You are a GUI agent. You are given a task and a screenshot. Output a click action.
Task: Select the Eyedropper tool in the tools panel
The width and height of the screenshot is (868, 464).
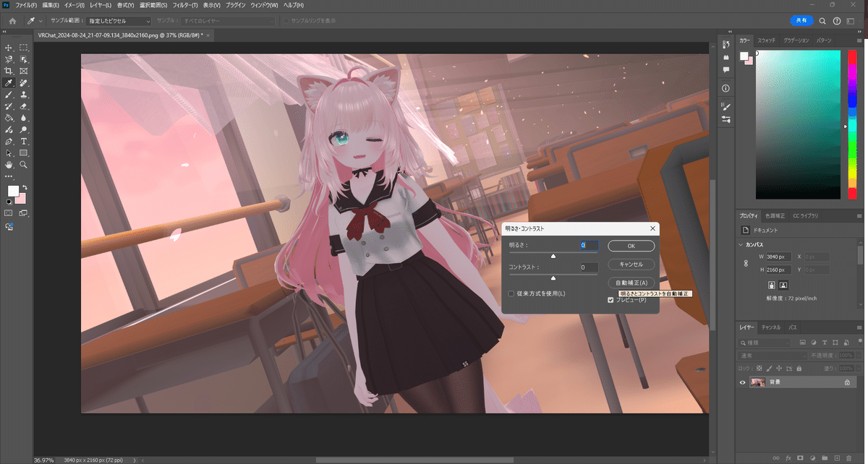click(9, 82)
